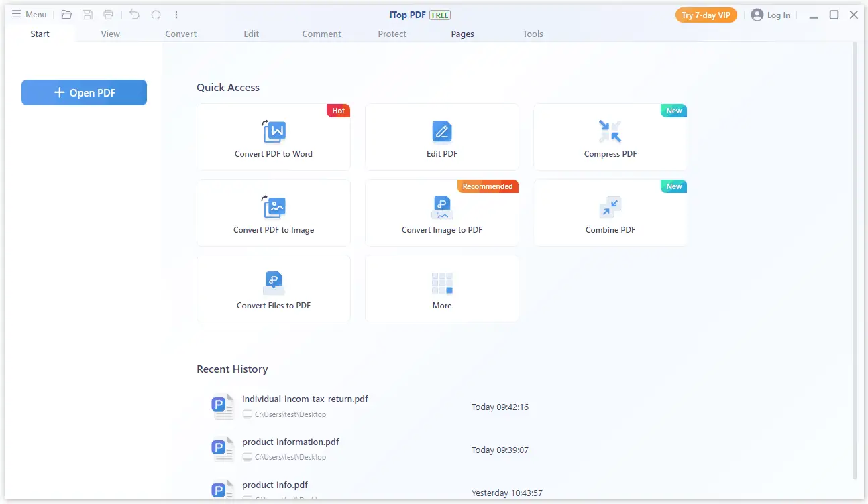Click the Open PDF button
The image size is (868, 504).
pyautogui.click(x=84, y=92)
